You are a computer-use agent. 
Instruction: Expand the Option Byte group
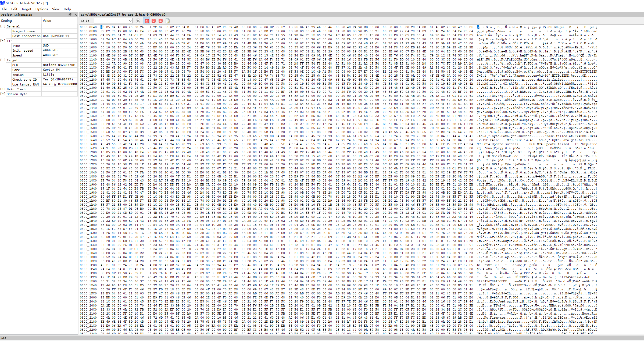coord(3,94)
